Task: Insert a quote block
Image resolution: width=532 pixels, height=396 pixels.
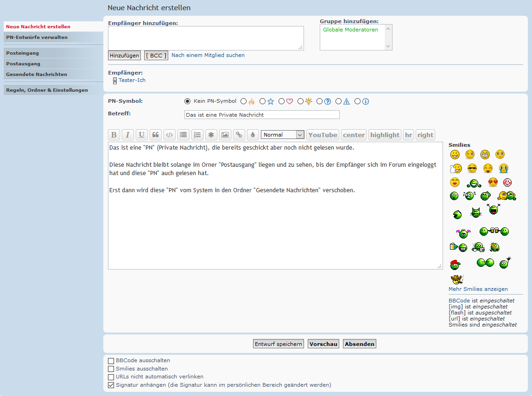Action: click(x=155, y=135)
